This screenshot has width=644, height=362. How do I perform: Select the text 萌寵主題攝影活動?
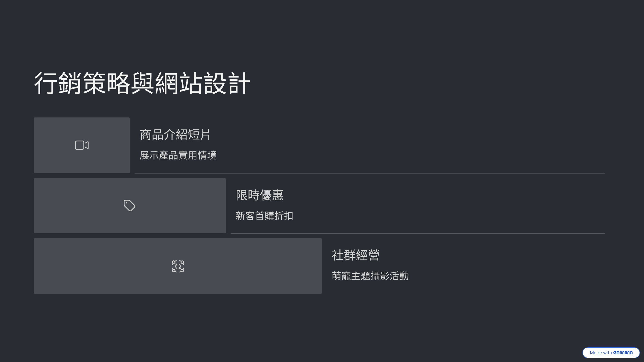[x=370, y=276]
